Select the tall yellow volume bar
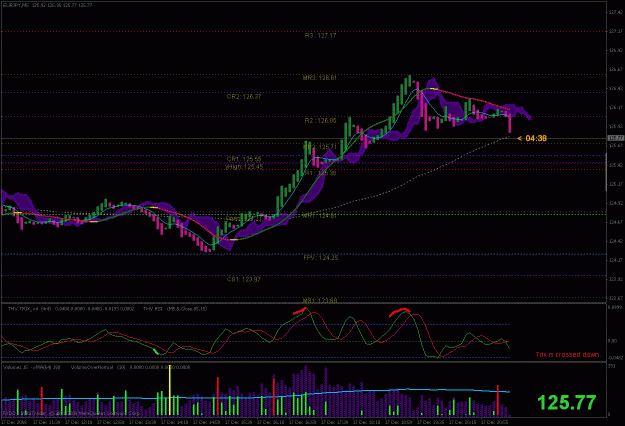Image resolution: width=625 pixels, height=426 pixels. pos(170,390)
